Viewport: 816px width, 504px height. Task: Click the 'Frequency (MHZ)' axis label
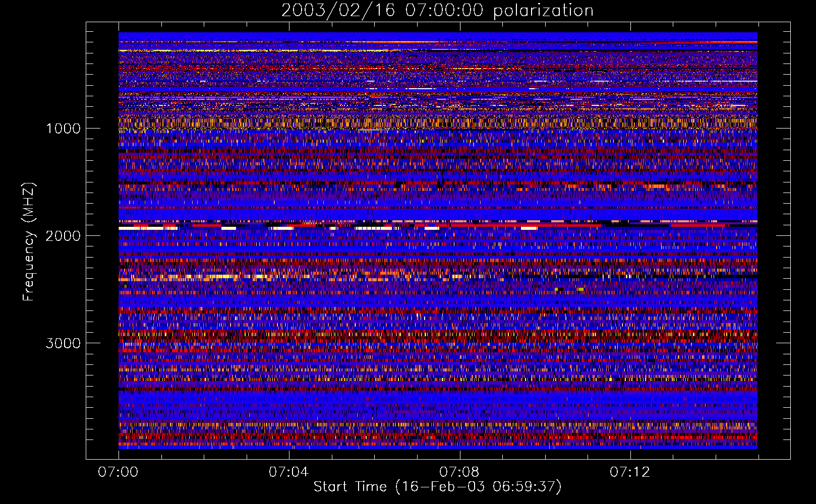[29, 242]
